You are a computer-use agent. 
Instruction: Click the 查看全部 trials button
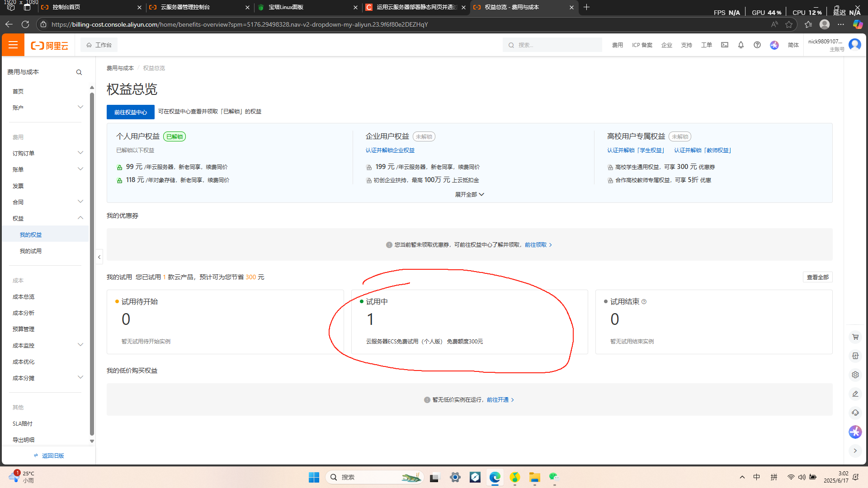[x=818, y=277]
